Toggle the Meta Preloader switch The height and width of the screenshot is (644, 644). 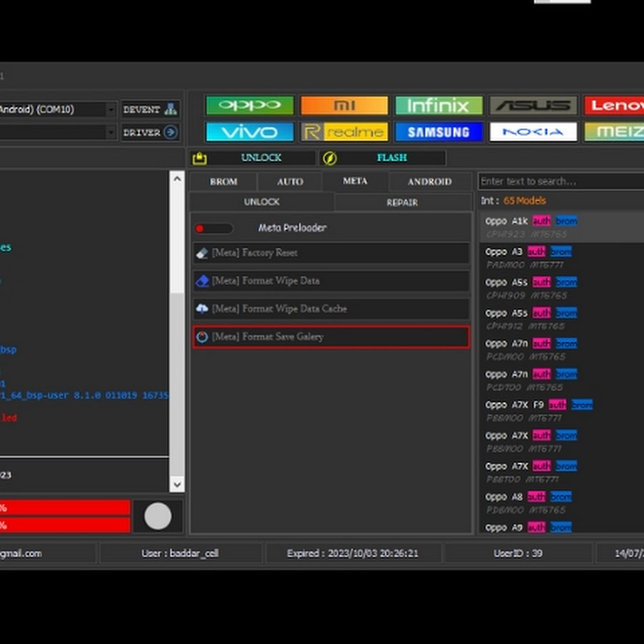point(214,228)
